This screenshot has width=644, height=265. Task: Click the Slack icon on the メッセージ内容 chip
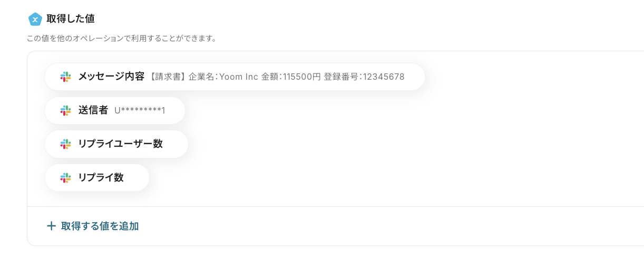pyautogui.click(x=65, y=77)
